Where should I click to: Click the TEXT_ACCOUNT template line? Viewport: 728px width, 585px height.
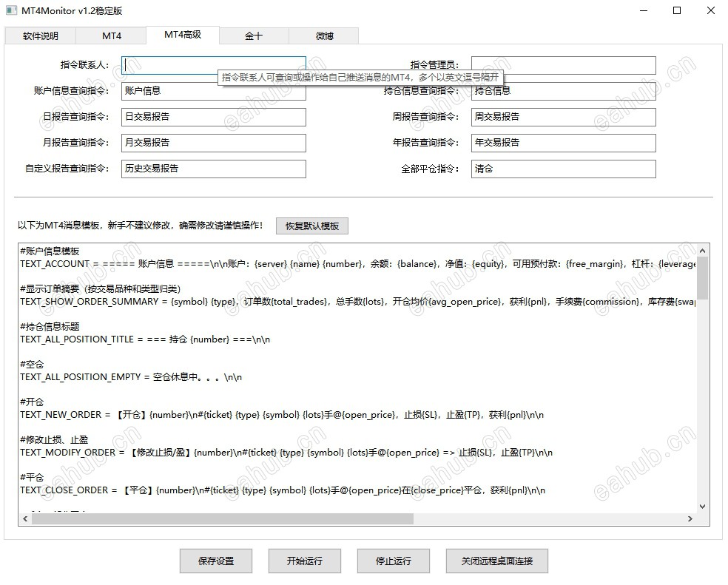pos(357,264)
